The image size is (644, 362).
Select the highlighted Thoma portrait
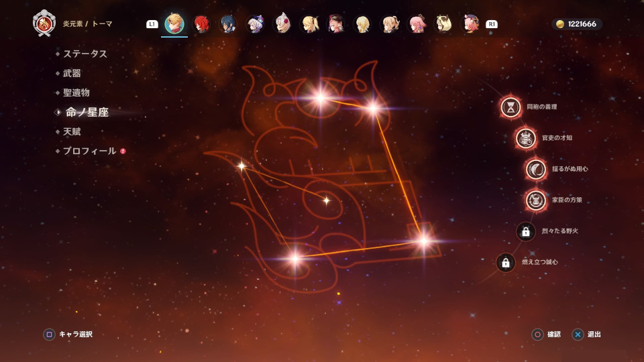click(174, 23)
